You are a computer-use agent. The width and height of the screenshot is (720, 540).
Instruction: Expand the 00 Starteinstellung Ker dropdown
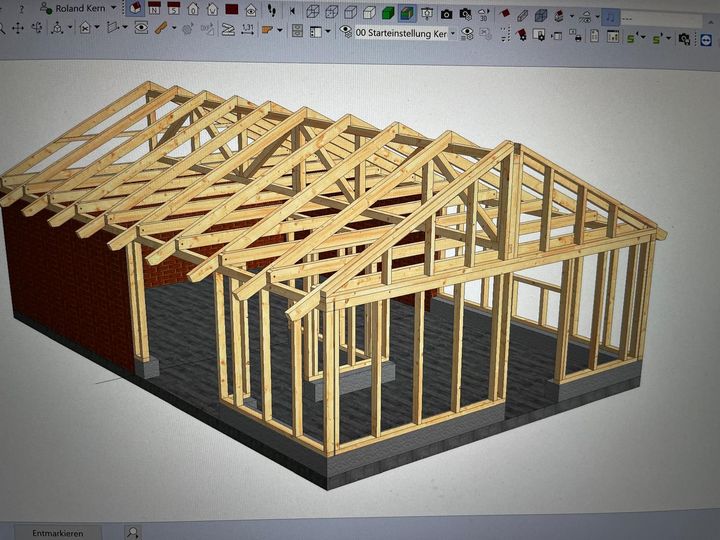[x=452, y=34]
